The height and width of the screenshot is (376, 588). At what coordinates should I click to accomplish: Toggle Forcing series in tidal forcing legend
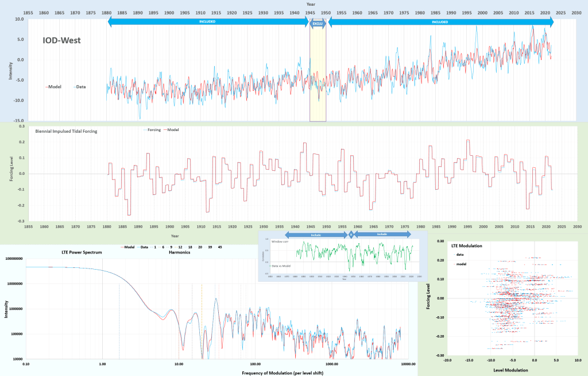[153, 130]
